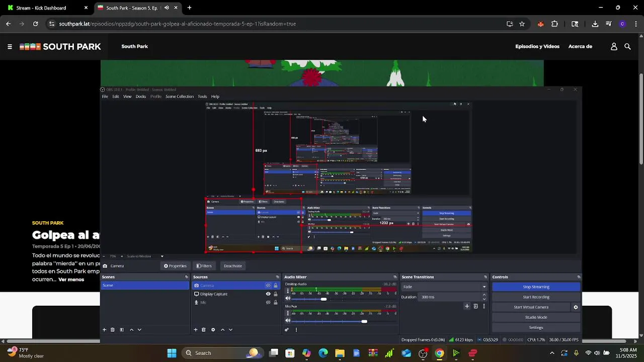
Task: Open the Audio Mixer three-dot menu at the bottom
Action: click(296, 330)
